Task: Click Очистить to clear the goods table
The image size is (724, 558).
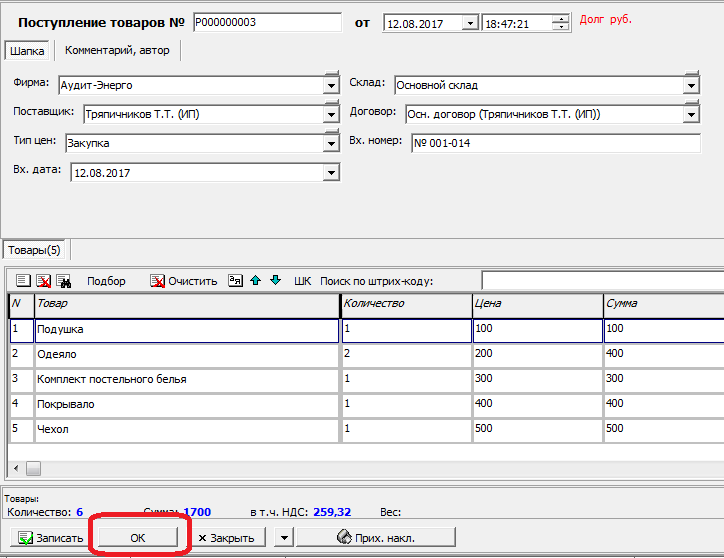Action: 183,281
